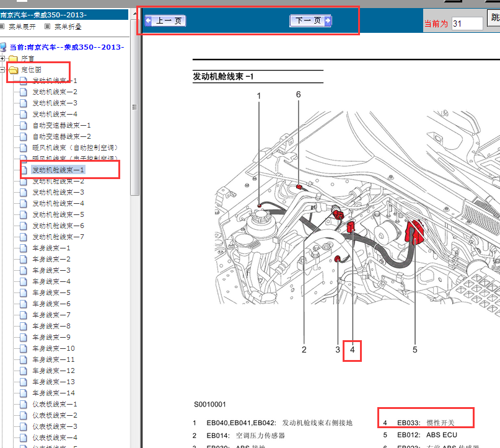This screenshot has height=448, width=500.
Task: Select 定位图 tree label
Action: click(x=31, y=69)
